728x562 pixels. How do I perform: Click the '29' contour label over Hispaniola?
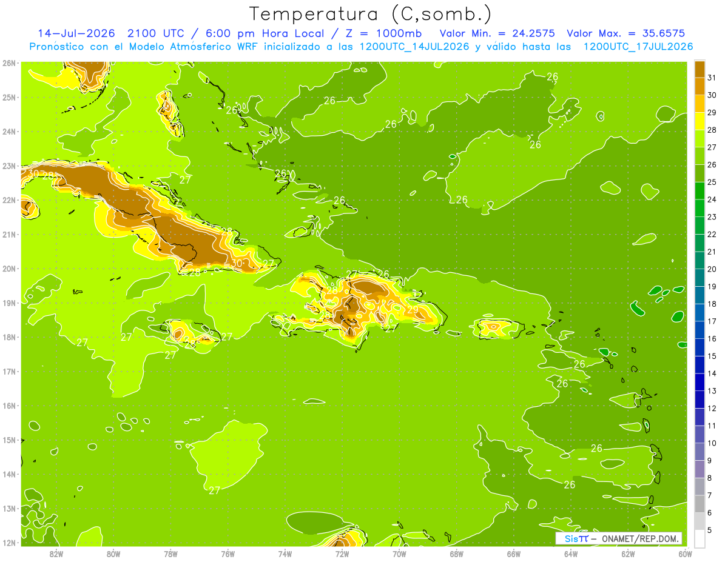coord(413,310)
